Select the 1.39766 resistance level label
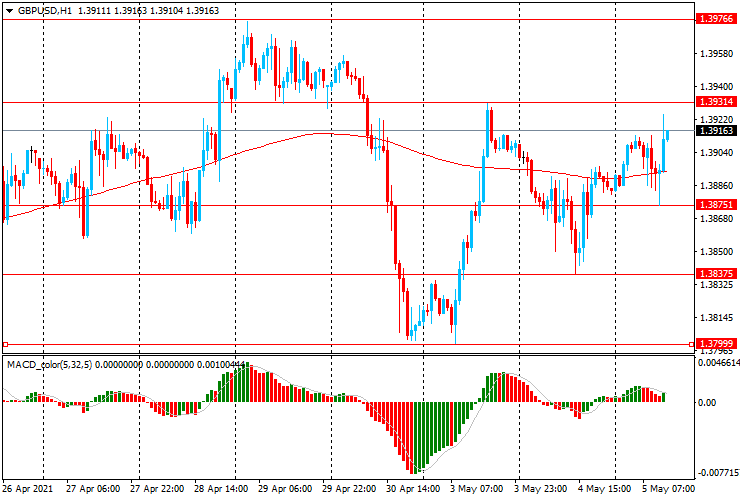Viewport: 740px width, 500px height. (716, 19)
